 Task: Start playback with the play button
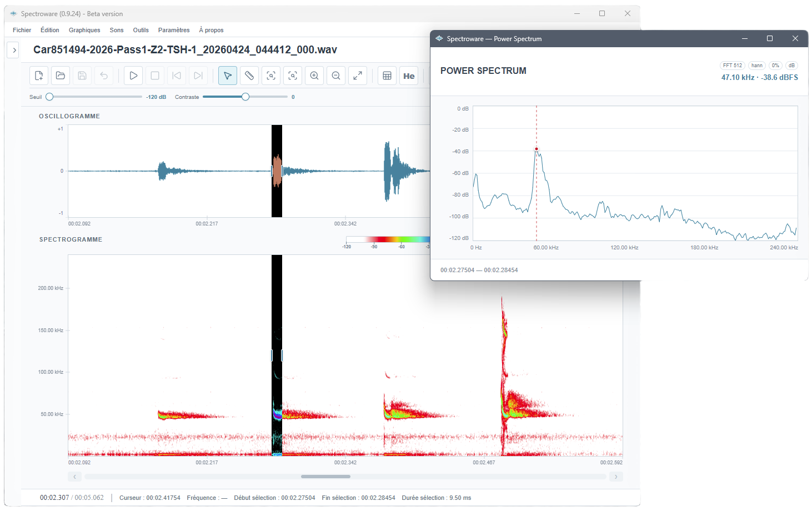pyautogui.click(x=133, y=76)
